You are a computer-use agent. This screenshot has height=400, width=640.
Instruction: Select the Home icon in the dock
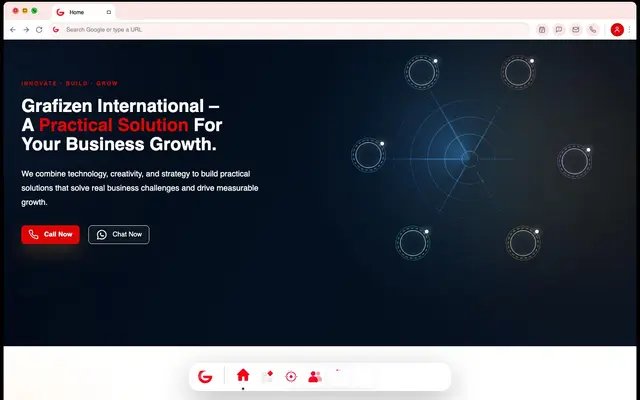(x=243, y=375)
